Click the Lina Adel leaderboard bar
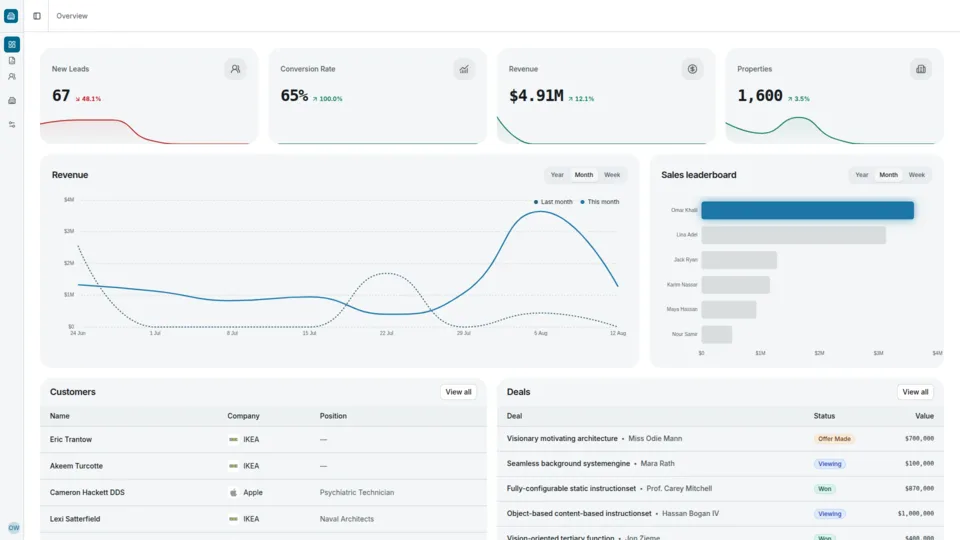960x540 pixels. pyautogui.click(x=793, y=235)
